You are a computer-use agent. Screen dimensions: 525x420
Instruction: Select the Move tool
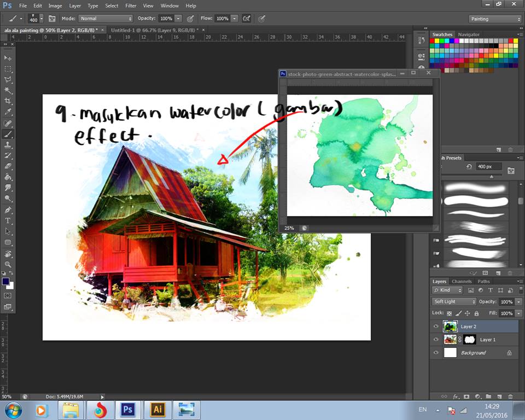tap(8, 58)
